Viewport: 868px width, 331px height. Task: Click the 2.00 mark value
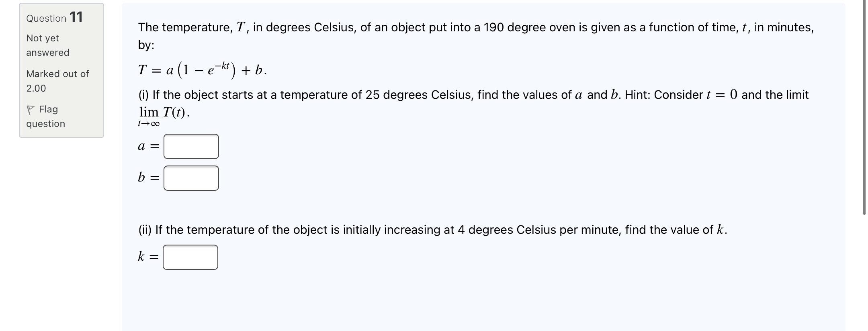click(36, 88)
